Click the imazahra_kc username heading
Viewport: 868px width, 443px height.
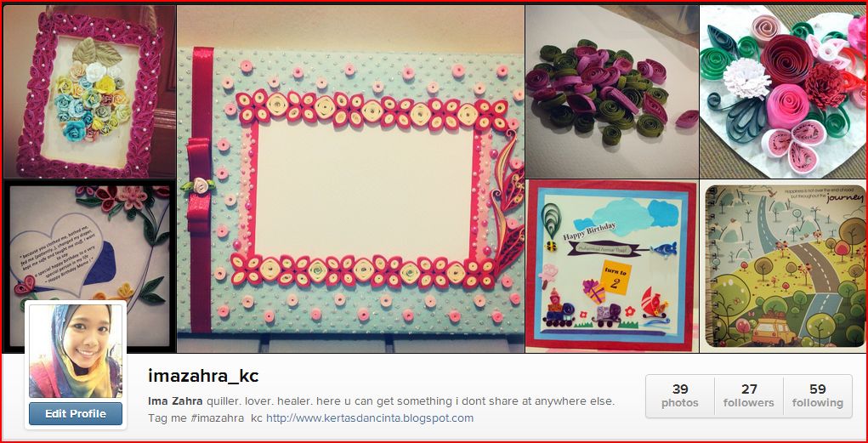pos(203,376)
